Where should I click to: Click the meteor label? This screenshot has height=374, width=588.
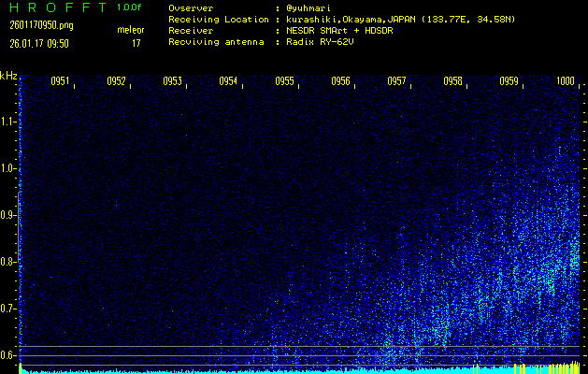131,30
